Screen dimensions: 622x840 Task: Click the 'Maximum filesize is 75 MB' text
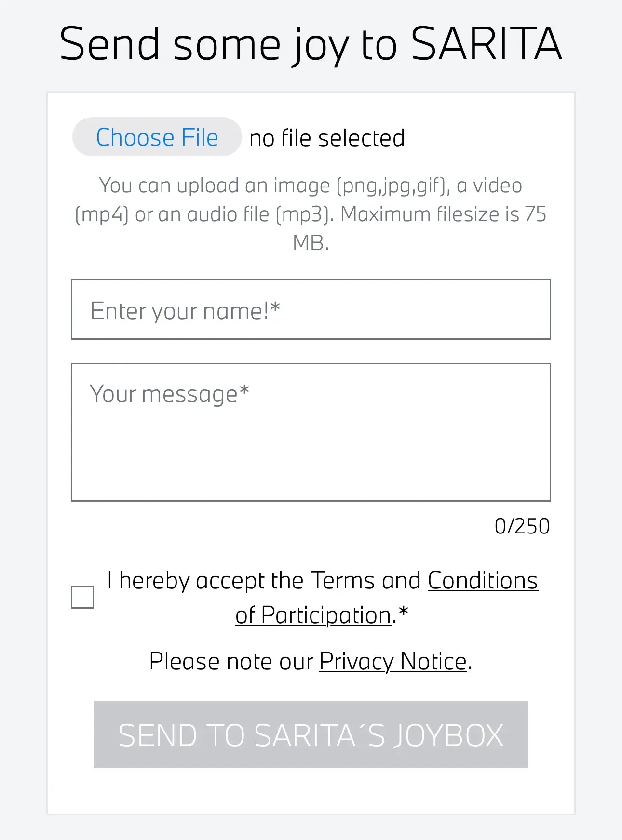click(420, 228)
